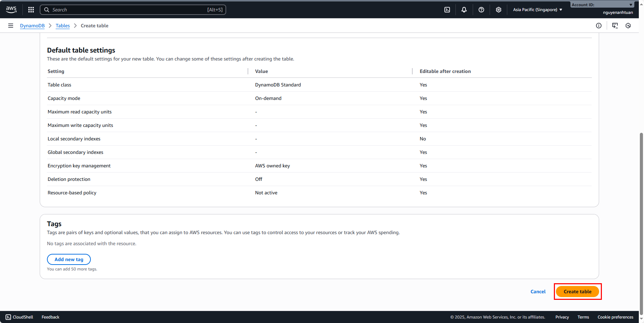Image resolution: width=644 pixels, height=323 pixels.
Task: Click the AWS logo home icon
Action: (x=11, y=10)
